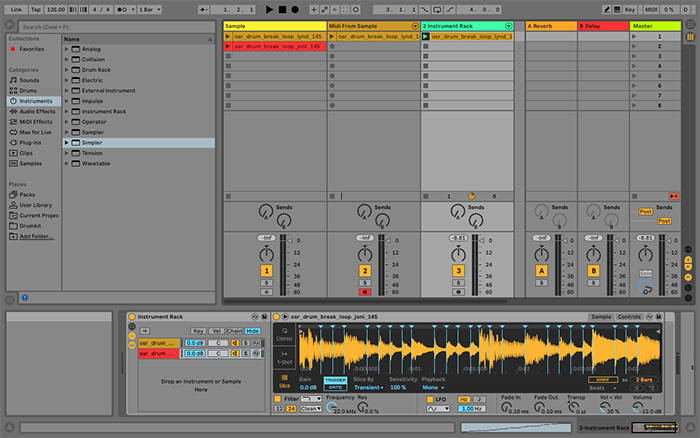Image resolution: width=700 pixels, height=438 pixels.
Task: Expand the Analog instrument folder
Action: click(67, 49)
